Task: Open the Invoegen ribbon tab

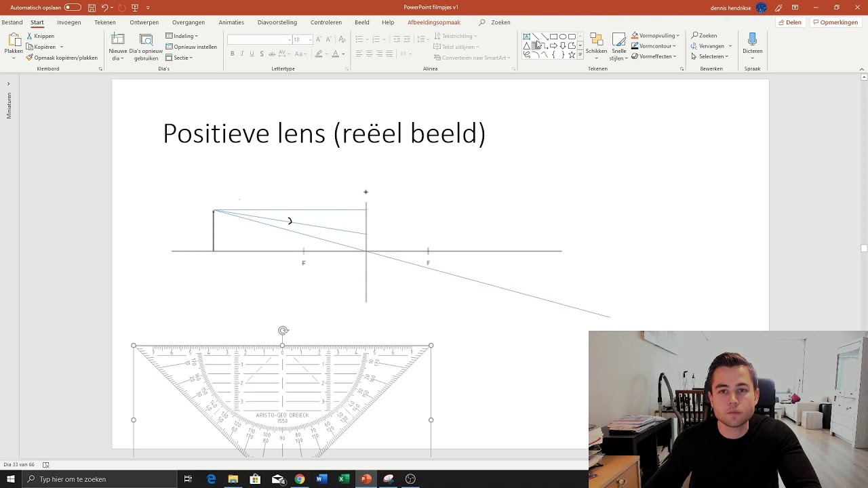Action: (68, 22)
